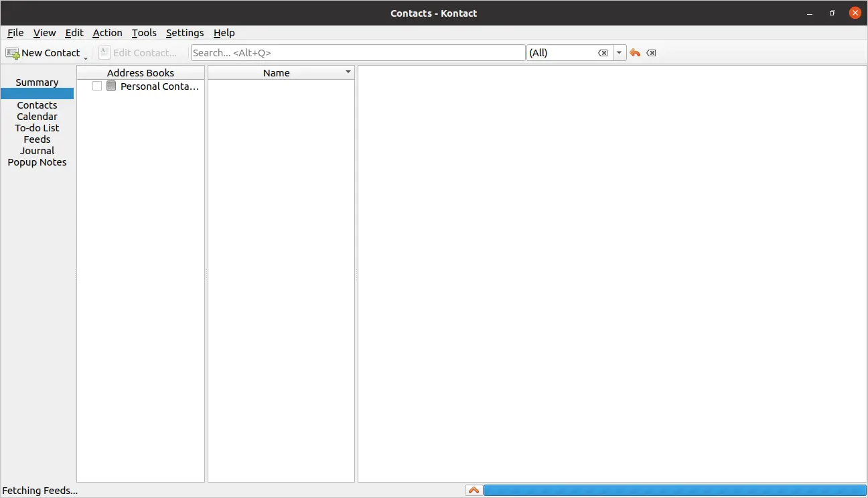Click the blue highlighted sidebar selection bar

point(38,94)
